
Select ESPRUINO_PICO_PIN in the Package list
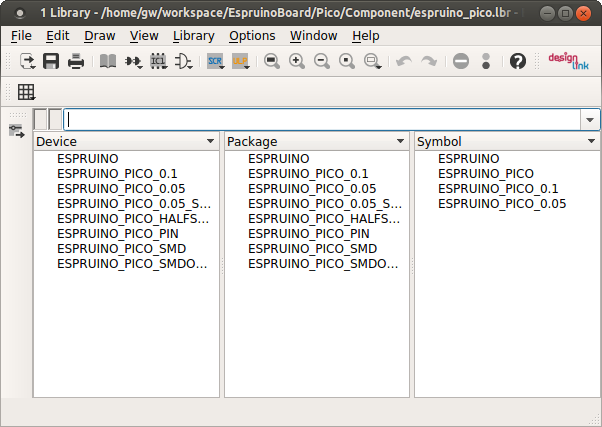(308, 233)
